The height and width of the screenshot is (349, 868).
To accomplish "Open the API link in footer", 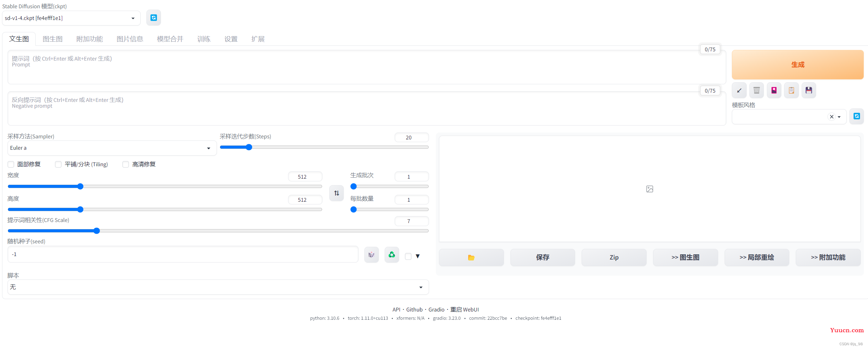I will click(396, 309).
